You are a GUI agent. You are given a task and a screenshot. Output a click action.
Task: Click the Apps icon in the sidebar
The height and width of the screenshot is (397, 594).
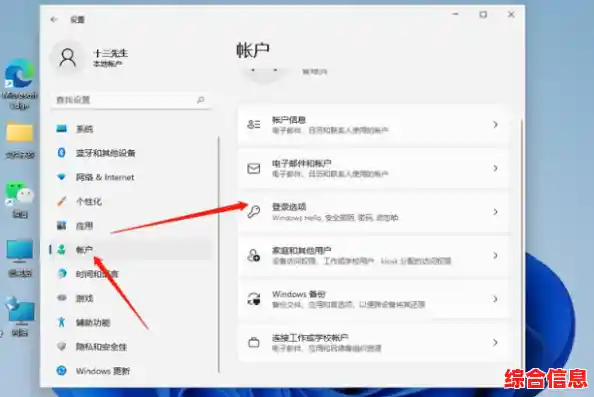click(x=61, y=226)
